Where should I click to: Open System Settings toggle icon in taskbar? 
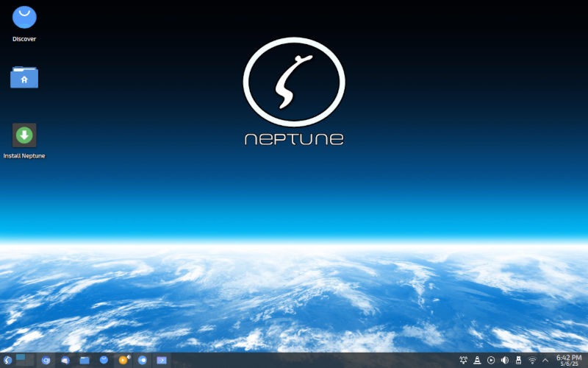pos(143,361)
